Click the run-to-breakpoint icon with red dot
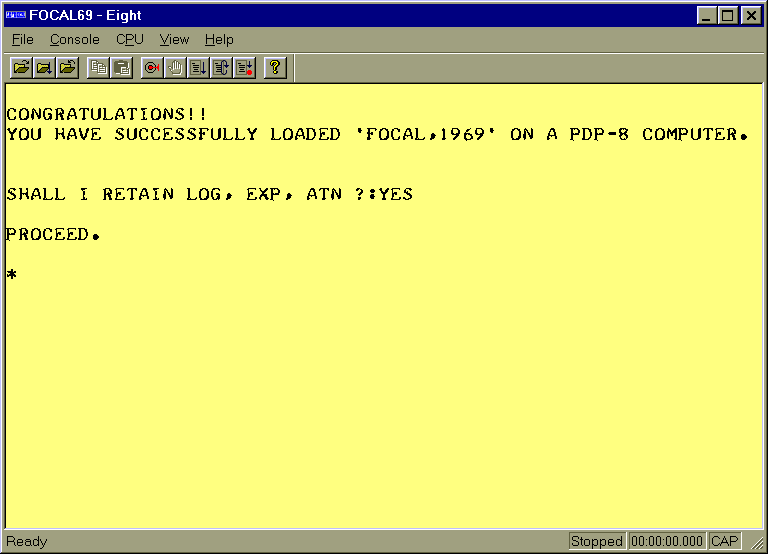The height and width of the screenshot is (554, 768). point(244,68)
